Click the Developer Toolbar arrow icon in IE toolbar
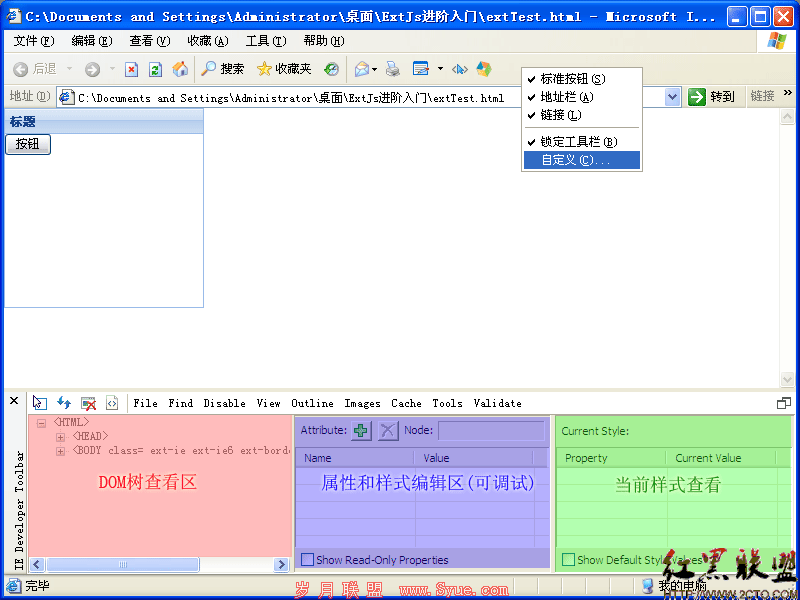800x600 pixels. [460, 69]
